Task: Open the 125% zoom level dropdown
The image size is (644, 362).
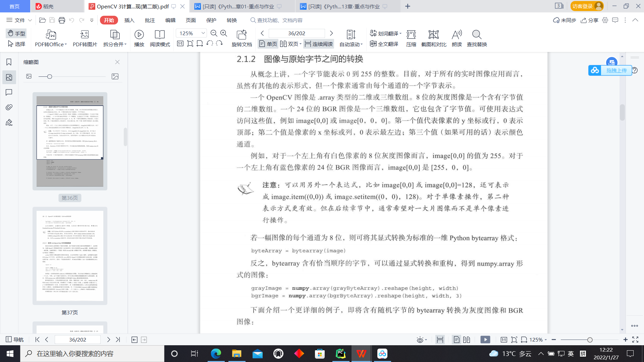Action: 203,33
